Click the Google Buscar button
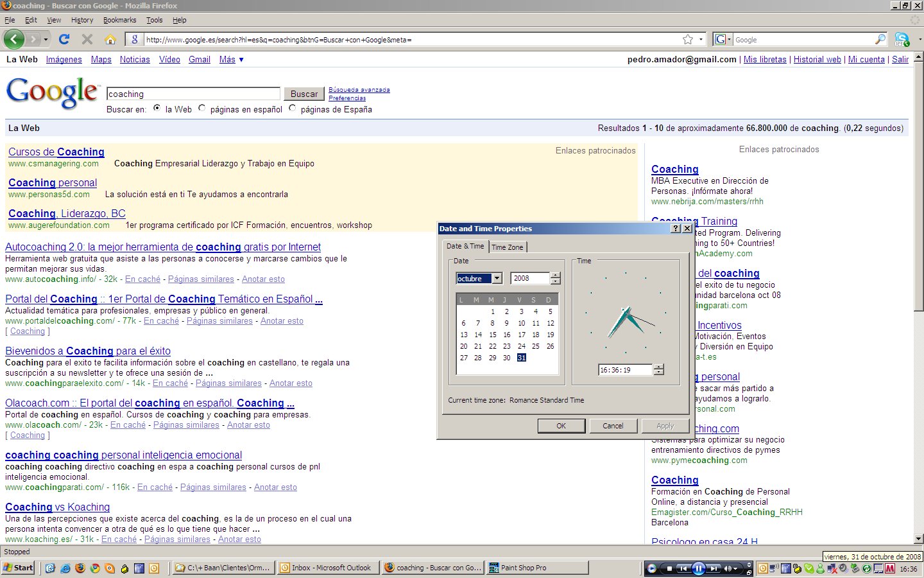Image resolution: width=924 pixels, height=578 pixels. pos(304,94)
